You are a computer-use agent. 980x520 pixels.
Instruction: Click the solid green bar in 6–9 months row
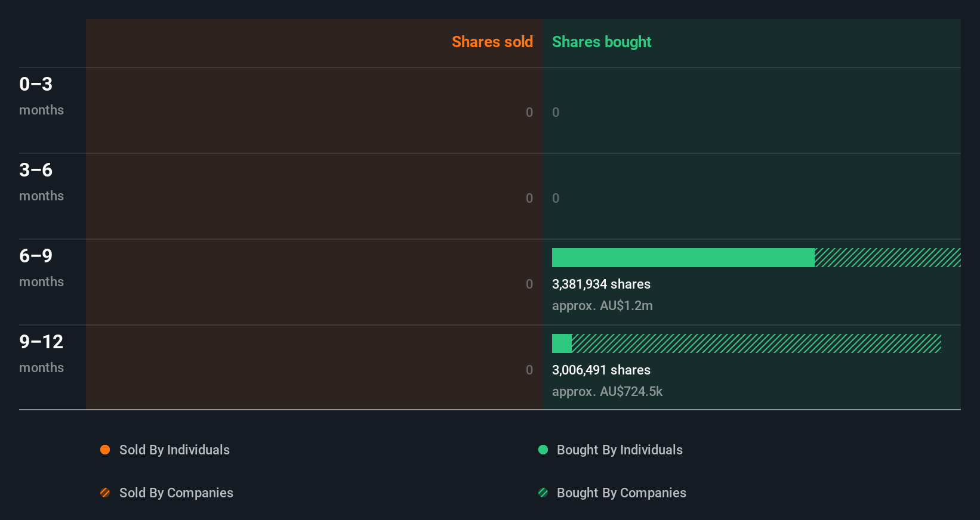(683, 258)
